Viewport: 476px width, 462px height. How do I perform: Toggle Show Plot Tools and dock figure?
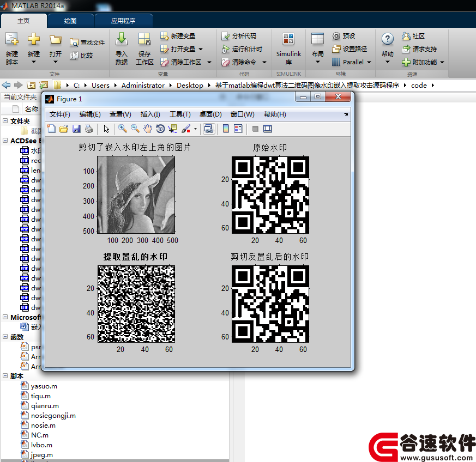click(268, 129)
